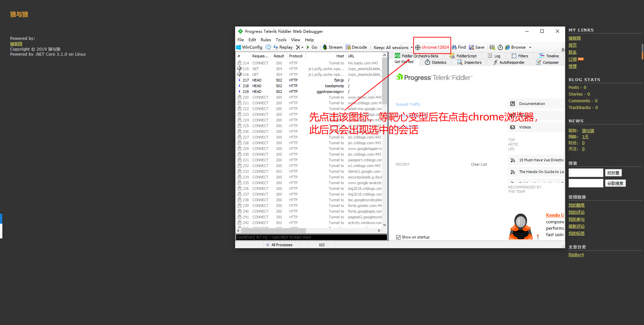Click the Save sessions icon

pos(472,47)
